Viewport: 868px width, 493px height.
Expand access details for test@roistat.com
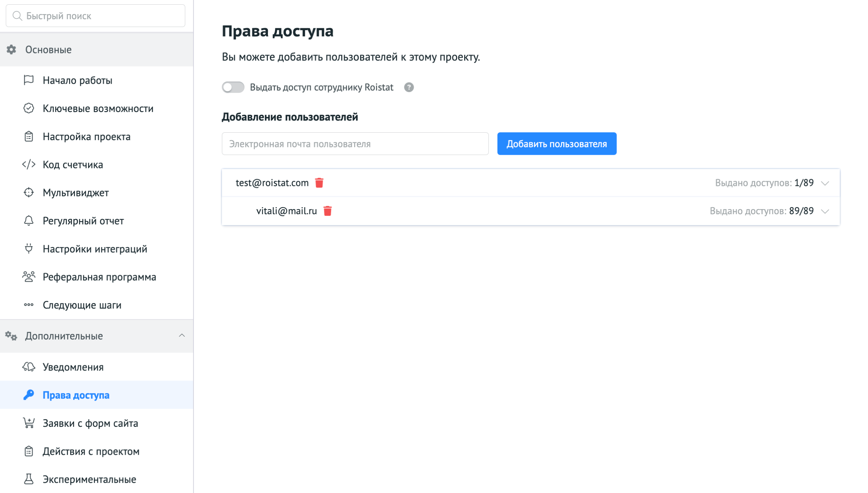click(x=825, y=183)
